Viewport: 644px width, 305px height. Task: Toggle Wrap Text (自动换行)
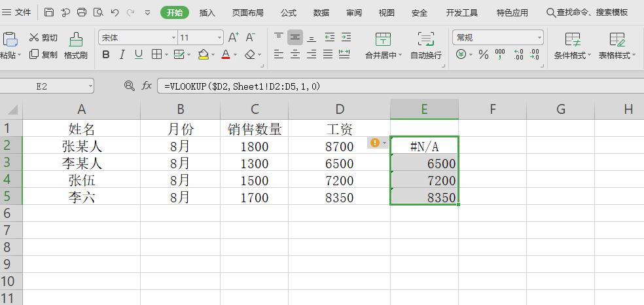(426, 46)
